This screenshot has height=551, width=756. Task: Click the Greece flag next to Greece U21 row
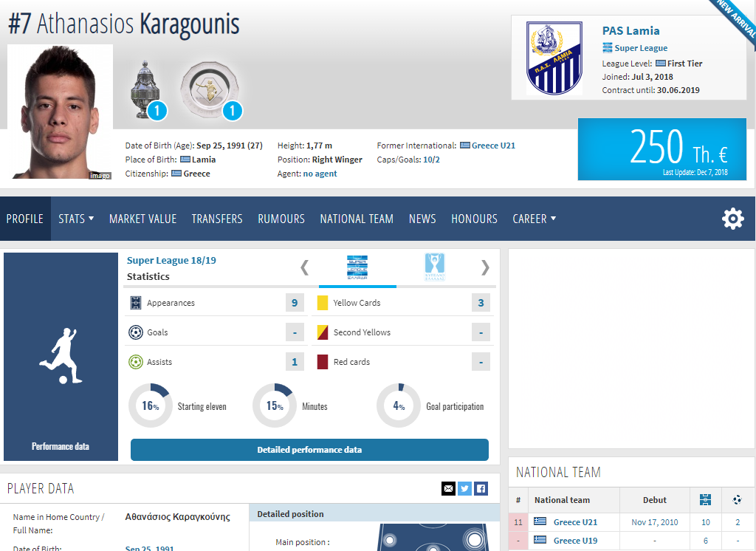coord(540,521)
